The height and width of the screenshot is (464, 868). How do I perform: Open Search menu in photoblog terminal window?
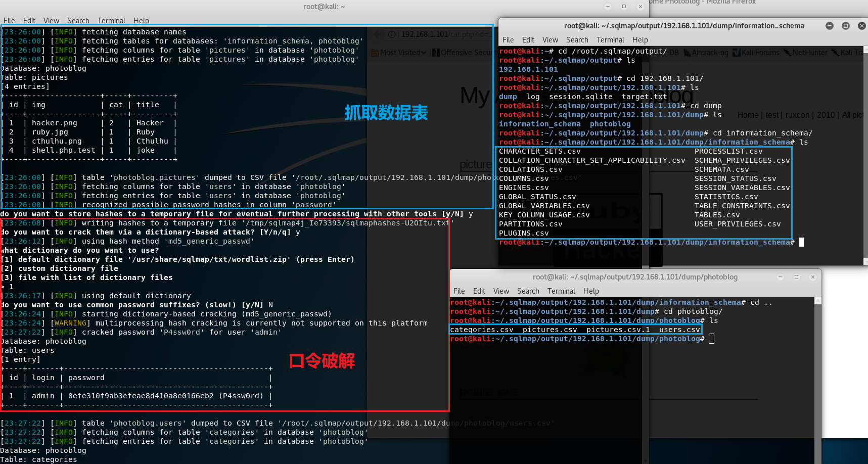tap(528, 291)
